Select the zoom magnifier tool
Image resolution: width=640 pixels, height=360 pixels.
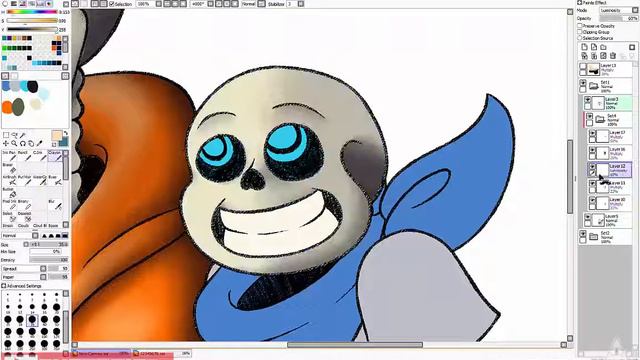point(14,143)
